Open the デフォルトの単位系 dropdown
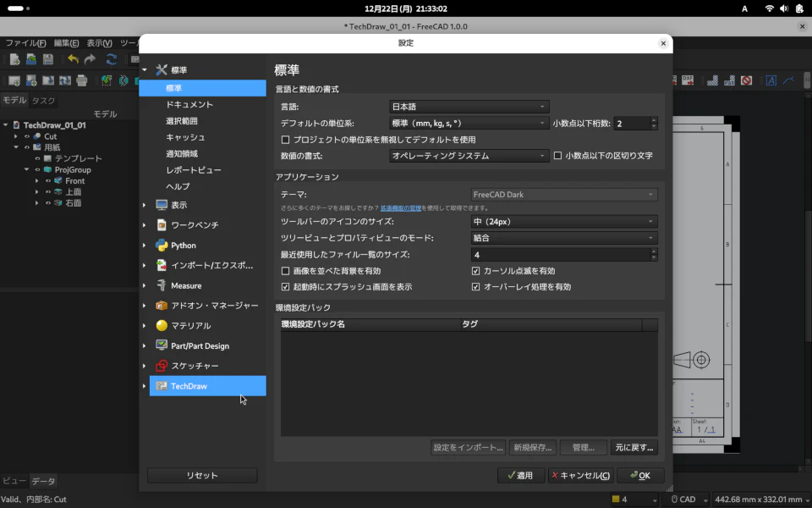Screen dimensions: 812x508 pos(469,124)
